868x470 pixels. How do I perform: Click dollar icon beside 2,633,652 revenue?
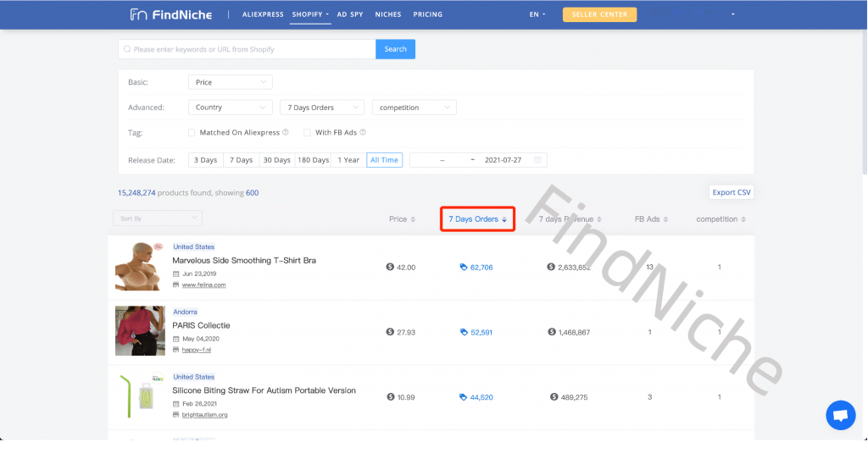[x=551, y=267]
